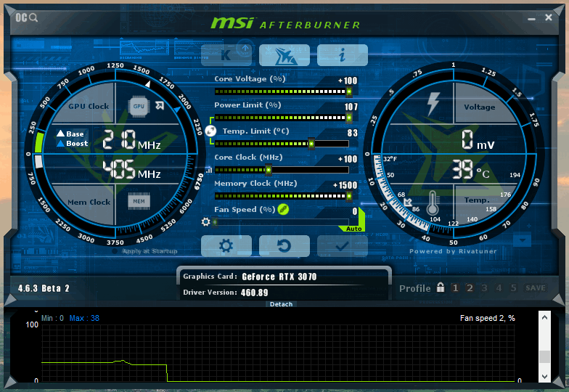Apply settings with the checkmark button
The height and width of the screenshot is (392, 569).
pyautogui.click(x=343, y=246)
